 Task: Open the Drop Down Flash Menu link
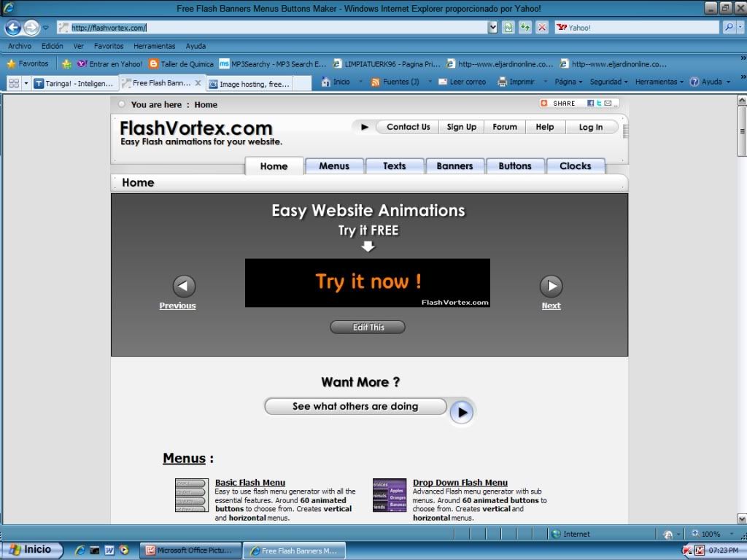460,483
